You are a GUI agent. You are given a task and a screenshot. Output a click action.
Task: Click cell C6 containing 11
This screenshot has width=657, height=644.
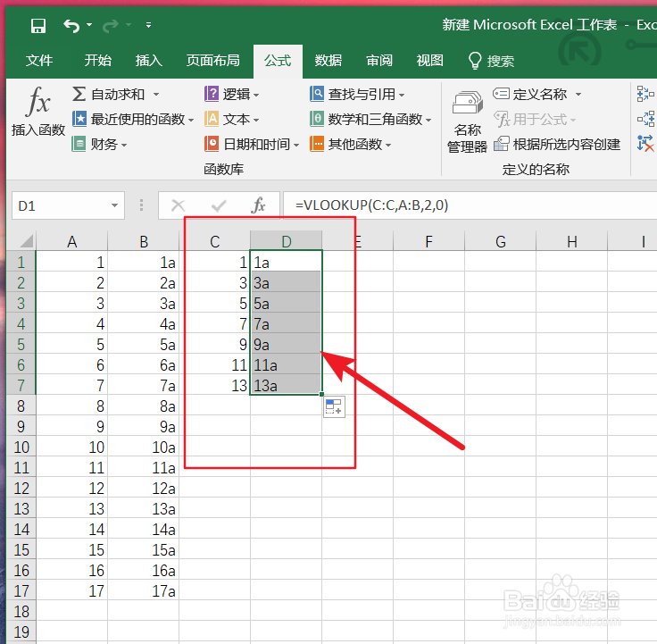click(215, 364)
